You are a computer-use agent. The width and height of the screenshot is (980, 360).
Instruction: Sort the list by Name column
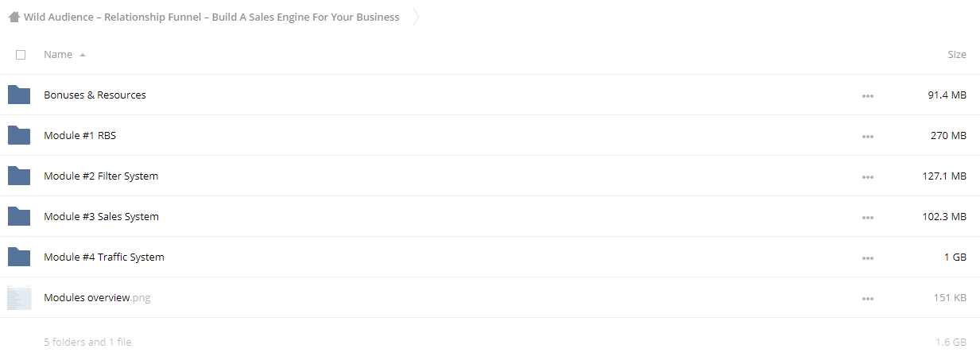(x=58, y=55)
